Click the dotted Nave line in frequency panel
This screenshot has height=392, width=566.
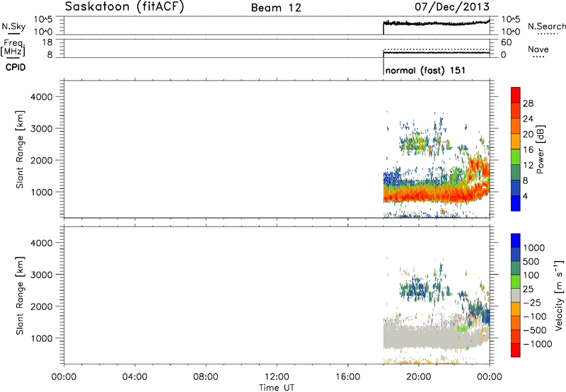point(436,49)
